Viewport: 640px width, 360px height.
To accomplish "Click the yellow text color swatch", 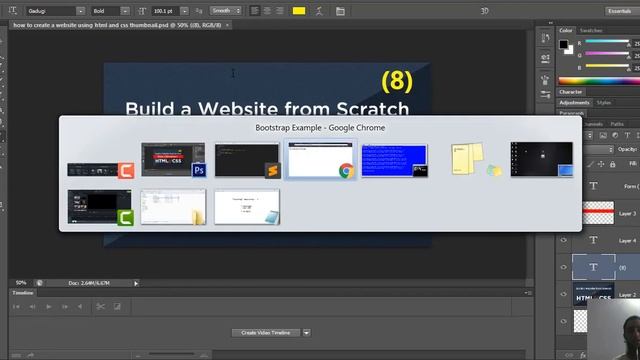I will click(299, 11).
